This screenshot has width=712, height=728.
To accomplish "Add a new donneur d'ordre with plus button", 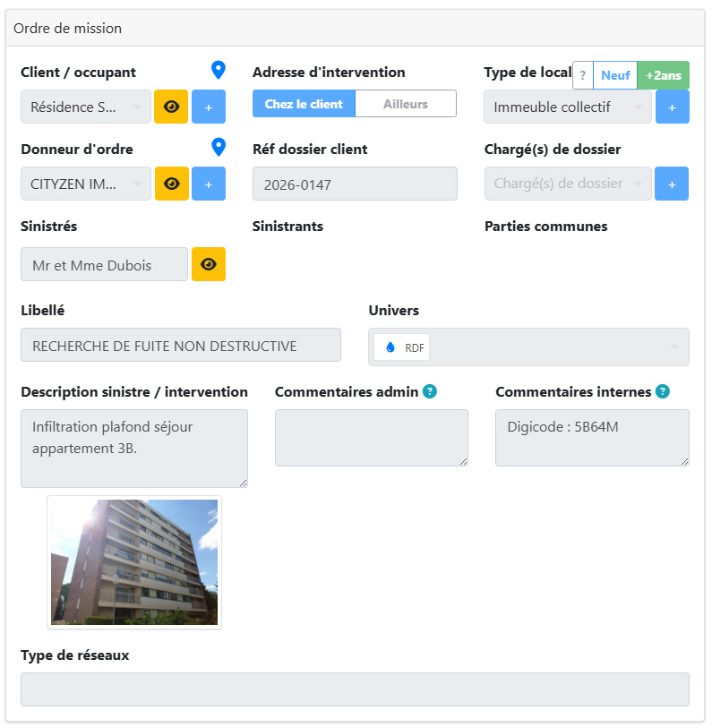I will point(209,184).
